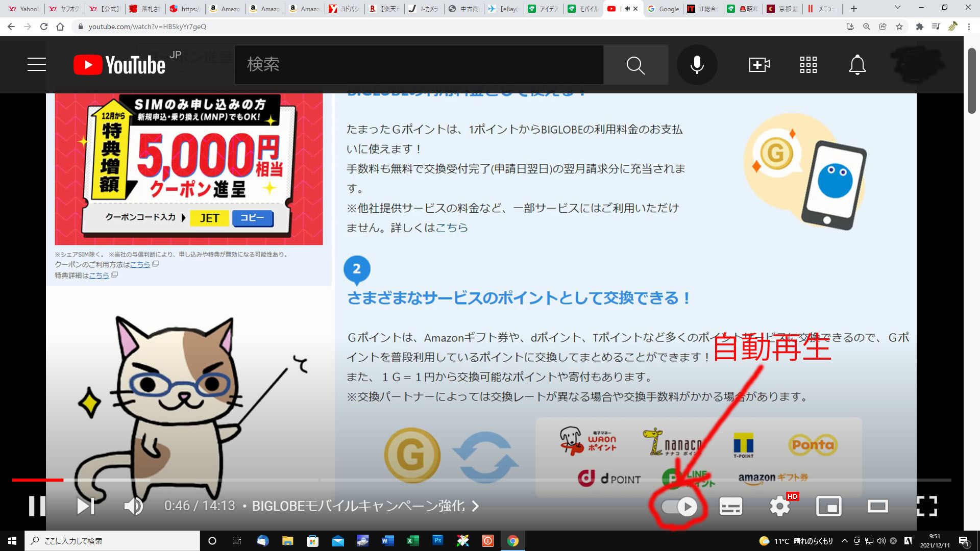The width and height of the screenshot is (980, 551).
Task: Start voice search with the microphone
Action: click(x=697, y=65)
